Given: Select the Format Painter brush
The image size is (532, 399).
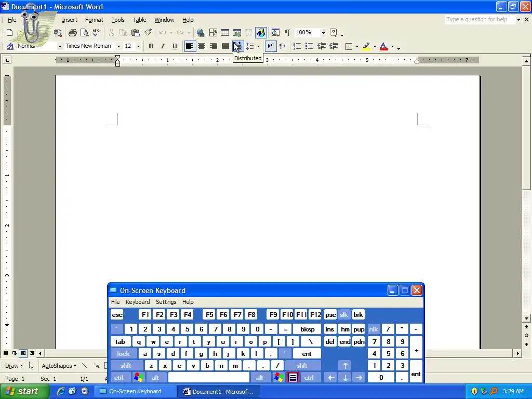Looking at the screenshot, I should click(x=148, y=33).
